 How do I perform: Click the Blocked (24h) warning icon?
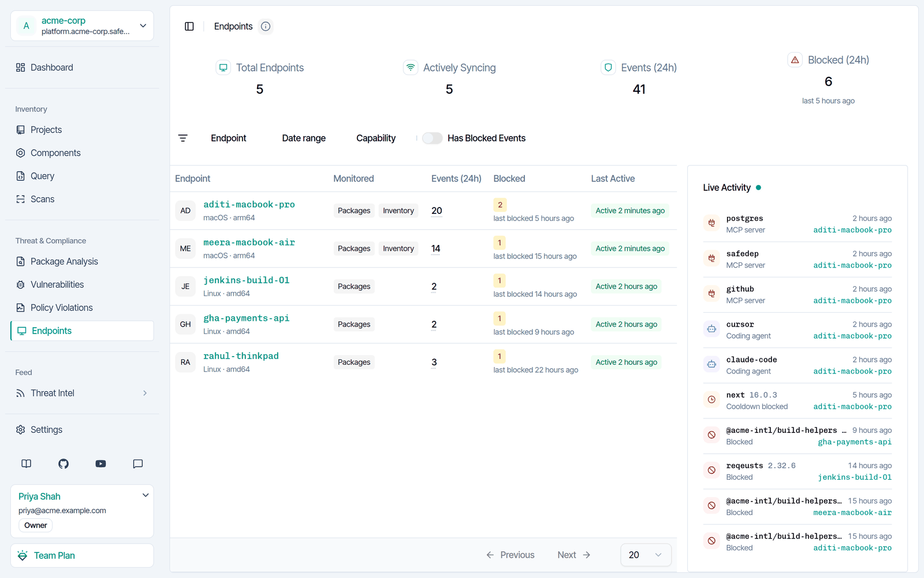coord(795,60)
